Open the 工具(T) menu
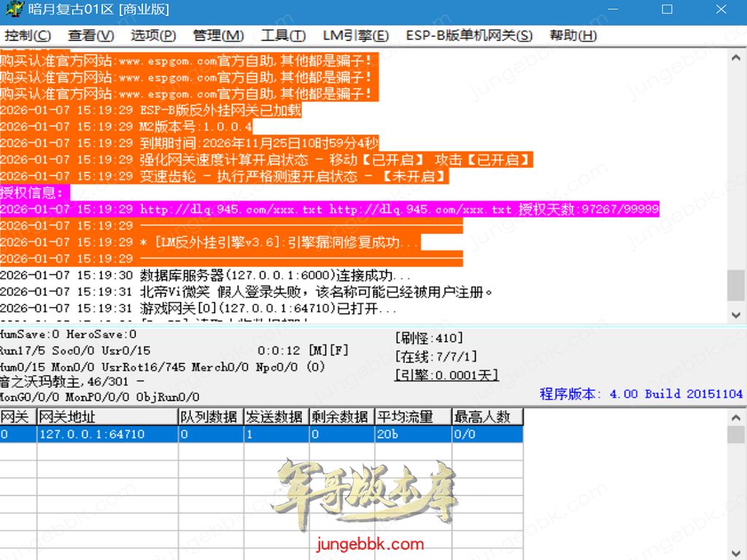Screen dimensions: 747x560 pyautogui.click(x=283, y=36)
